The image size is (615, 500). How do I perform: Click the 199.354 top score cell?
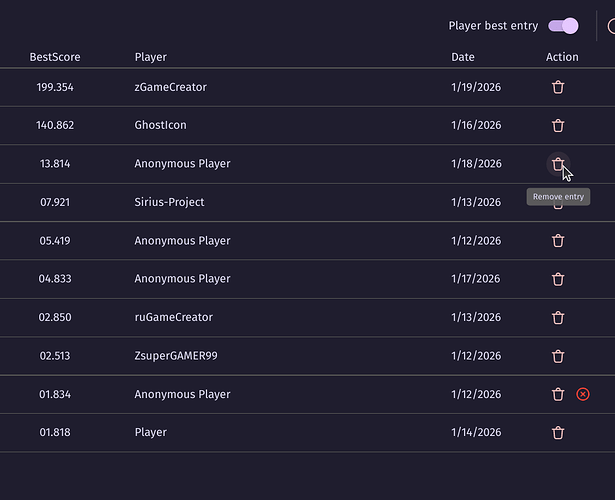[55, 87]
